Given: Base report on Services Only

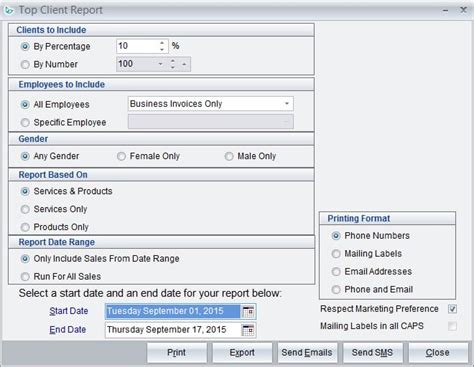Looking at the screenshot, I should pyautogui.click(x=25, y=209).
